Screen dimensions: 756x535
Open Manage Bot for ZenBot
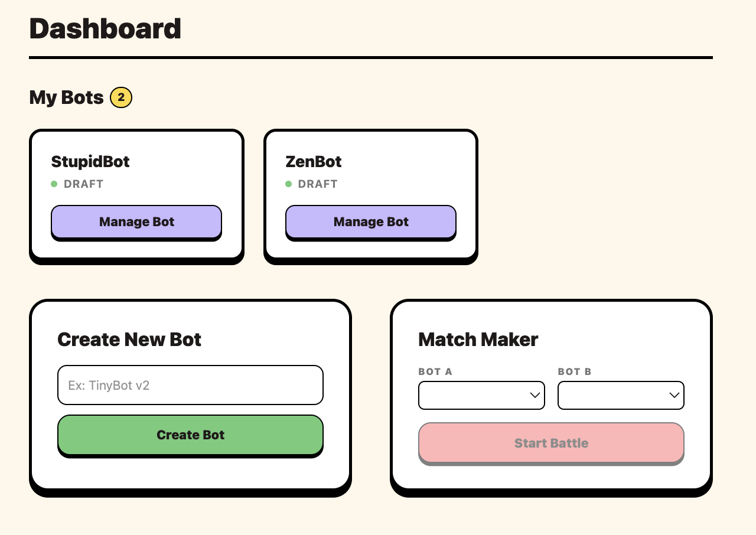point(371,222)
